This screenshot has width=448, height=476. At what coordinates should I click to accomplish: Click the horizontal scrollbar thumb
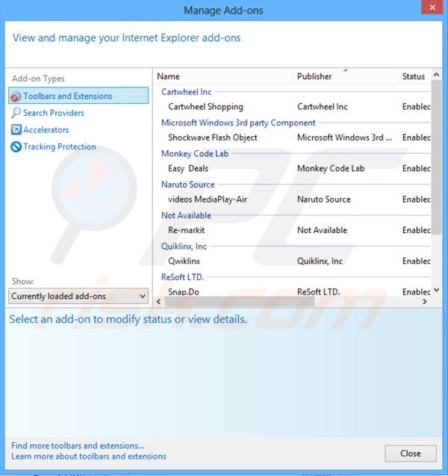click(240, 301)
